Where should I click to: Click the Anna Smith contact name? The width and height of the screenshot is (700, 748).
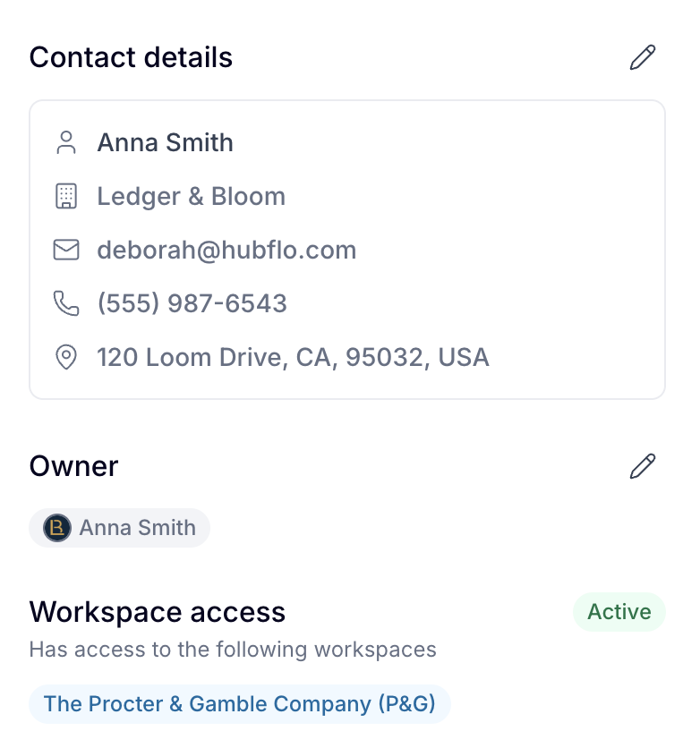click(165, 142)
